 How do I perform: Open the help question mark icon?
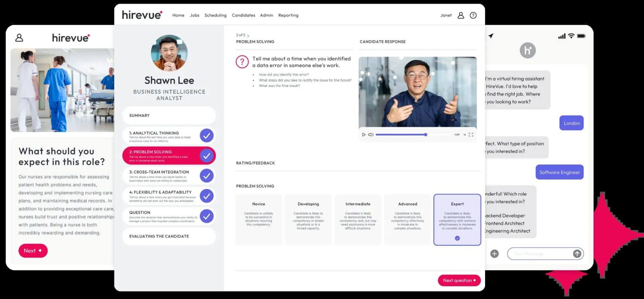pyautogui.click(x=473, y=15)
